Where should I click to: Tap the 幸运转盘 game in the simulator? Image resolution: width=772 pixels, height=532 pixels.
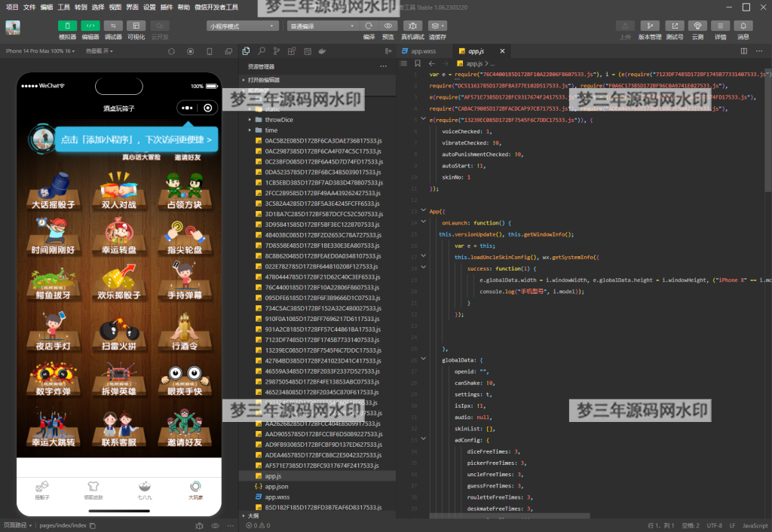click(x=118, y=237)
